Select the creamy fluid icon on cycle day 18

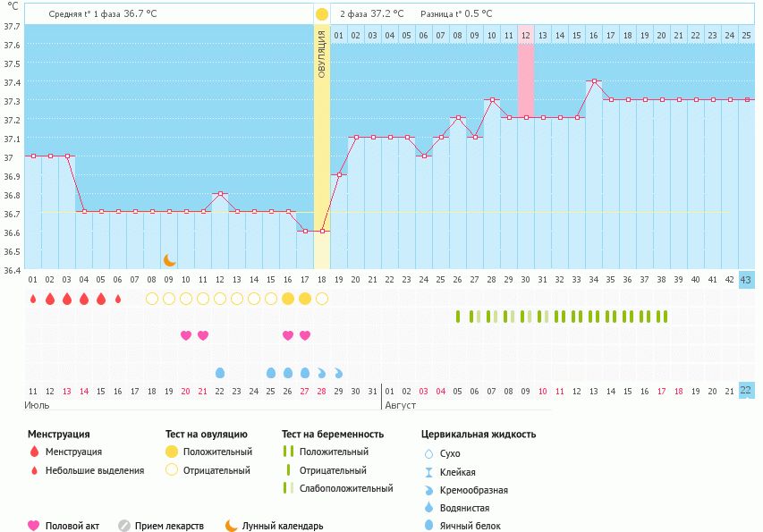pos(322,373)
